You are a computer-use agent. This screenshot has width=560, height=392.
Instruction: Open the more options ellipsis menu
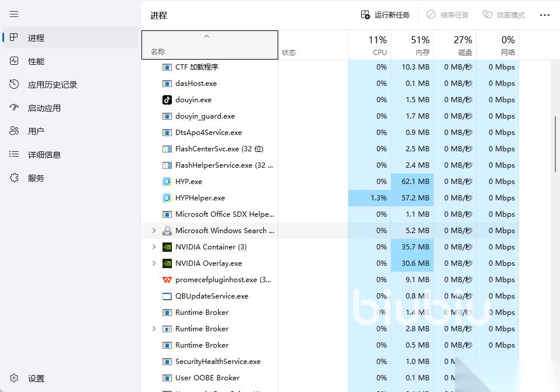544,15
